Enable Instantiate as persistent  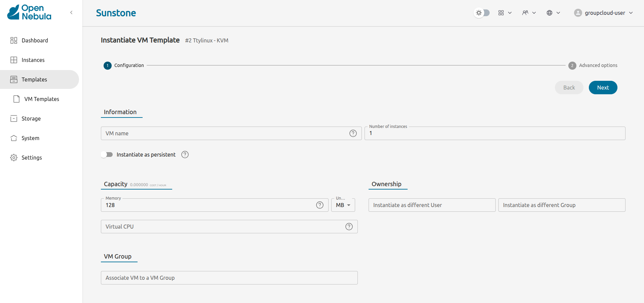click(107, 155)
